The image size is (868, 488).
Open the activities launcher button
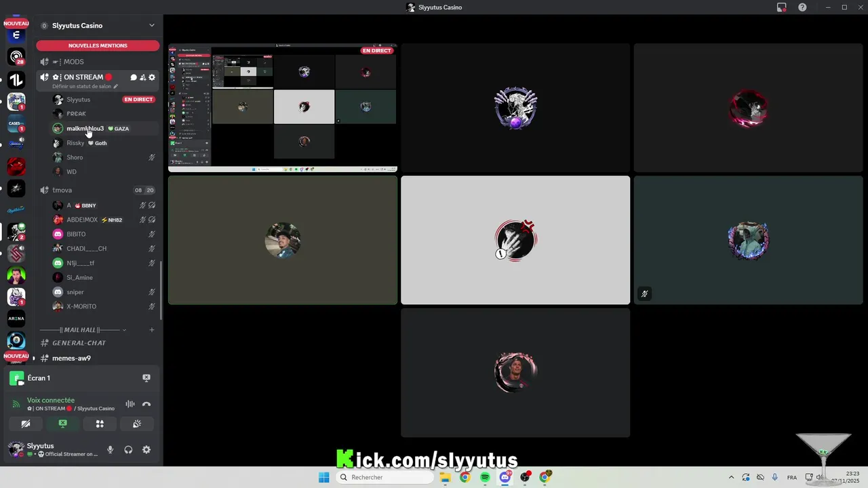tap(100, 424)
